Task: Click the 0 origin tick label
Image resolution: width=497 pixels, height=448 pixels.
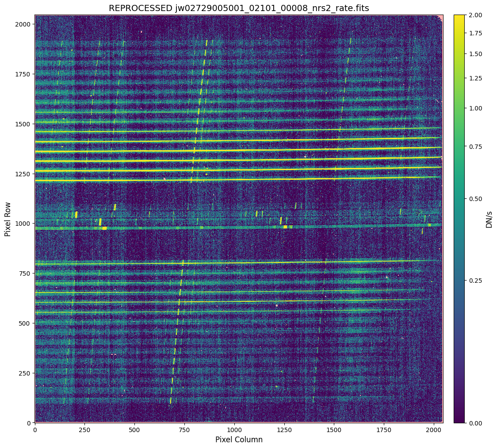Action: 34,429
